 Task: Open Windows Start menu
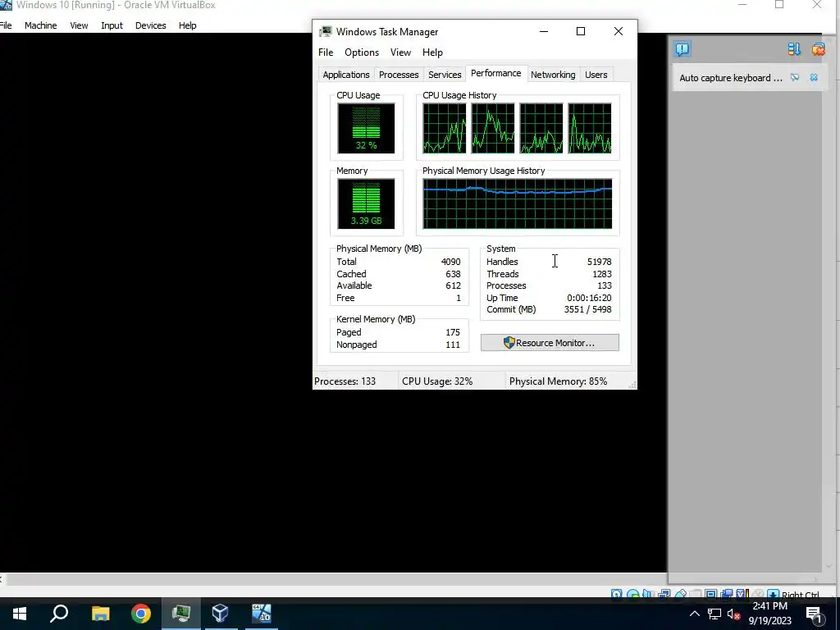point(20,614)
